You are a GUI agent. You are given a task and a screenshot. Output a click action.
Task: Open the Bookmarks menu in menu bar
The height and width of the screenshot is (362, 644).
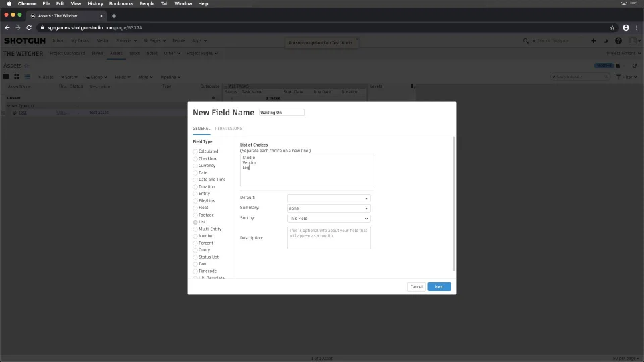(x=121, y=4)
